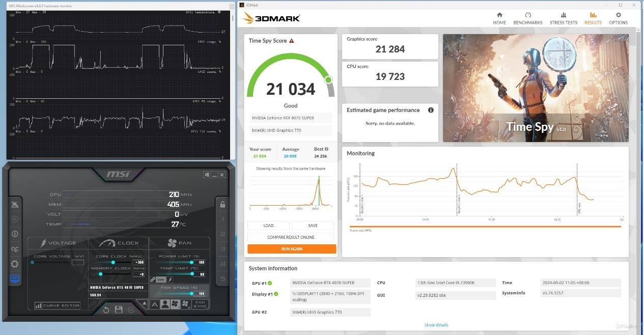Click the SAVE button in 3DMark

(313, 226)
